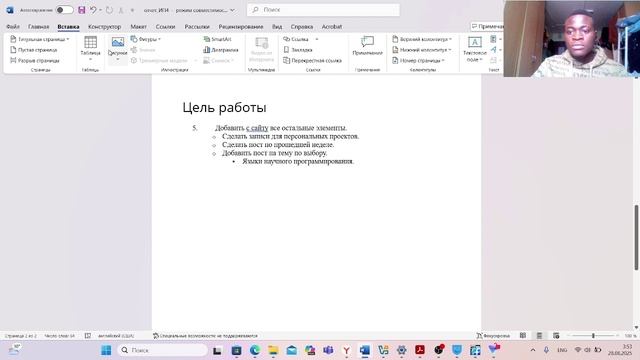Show hidden system tray icons chevron
The image size is (640, 360).
coord(533,350)
